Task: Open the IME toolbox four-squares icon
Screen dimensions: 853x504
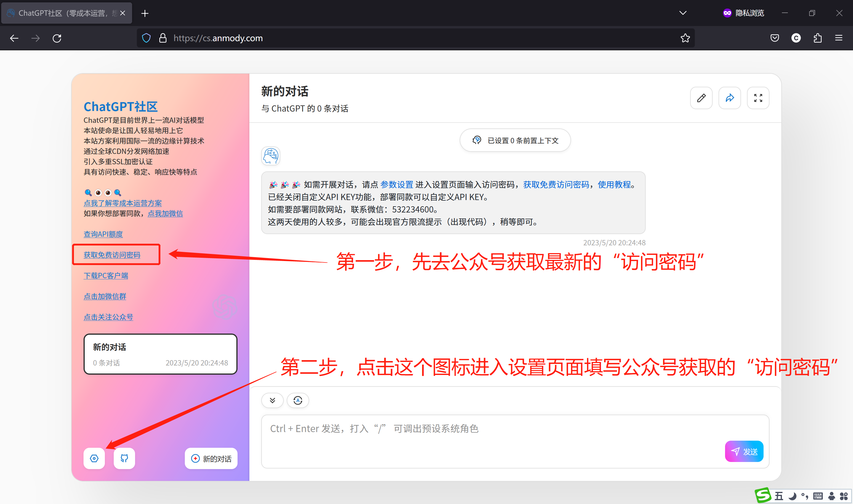Action: tap(844, 496)
